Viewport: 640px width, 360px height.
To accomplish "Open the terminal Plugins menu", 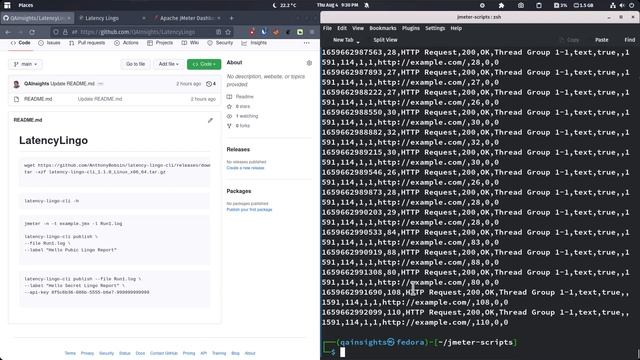I will click(411, 28).
